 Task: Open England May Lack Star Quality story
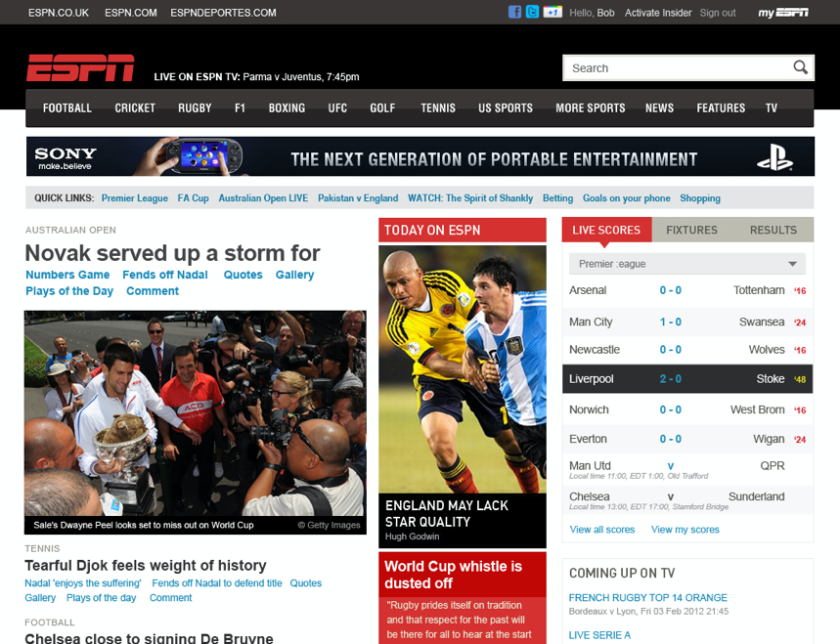[446, 513]
